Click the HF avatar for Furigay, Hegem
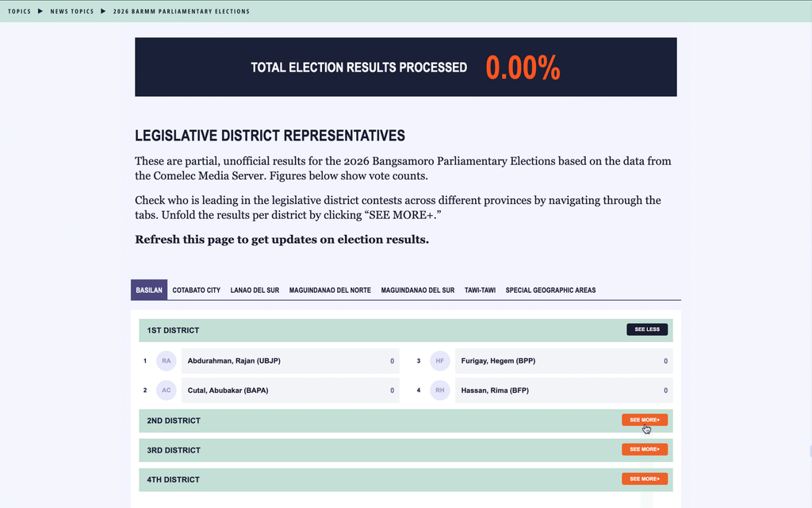The image size is (812, 508). tap(439, 361)
